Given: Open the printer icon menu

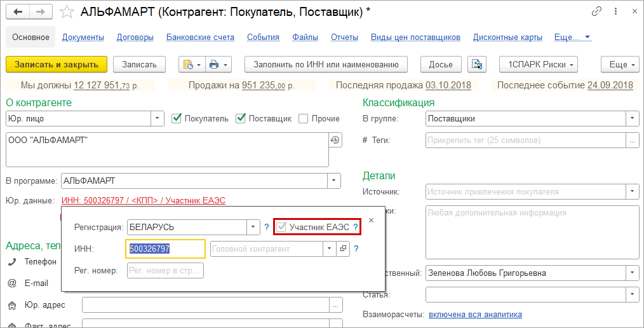Looking at the screenshot, I should [218, 65].
